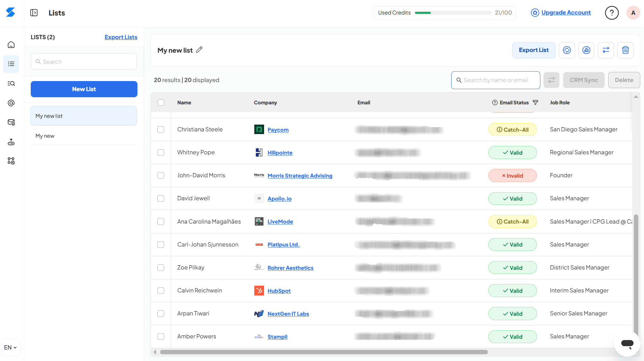Open the home icon in left sidebar
The height and width of the screenshot is (361, 644).
(x=11, y=45)
